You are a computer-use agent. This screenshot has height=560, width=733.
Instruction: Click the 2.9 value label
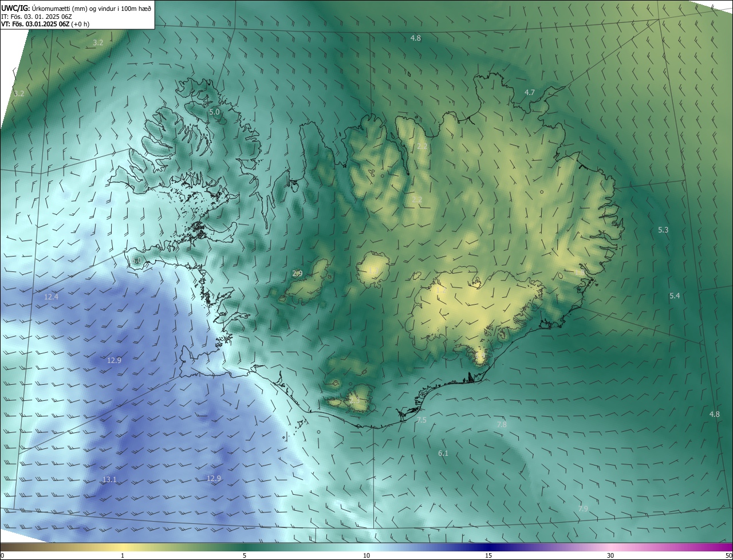[297, 273]
